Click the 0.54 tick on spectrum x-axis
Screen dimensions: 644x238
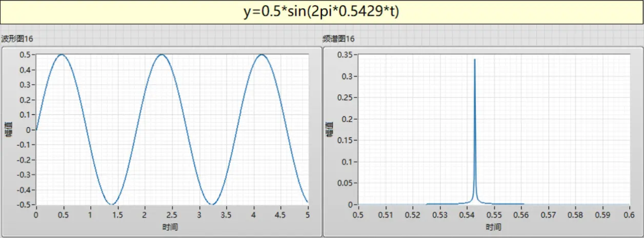(x=467, y=214)
